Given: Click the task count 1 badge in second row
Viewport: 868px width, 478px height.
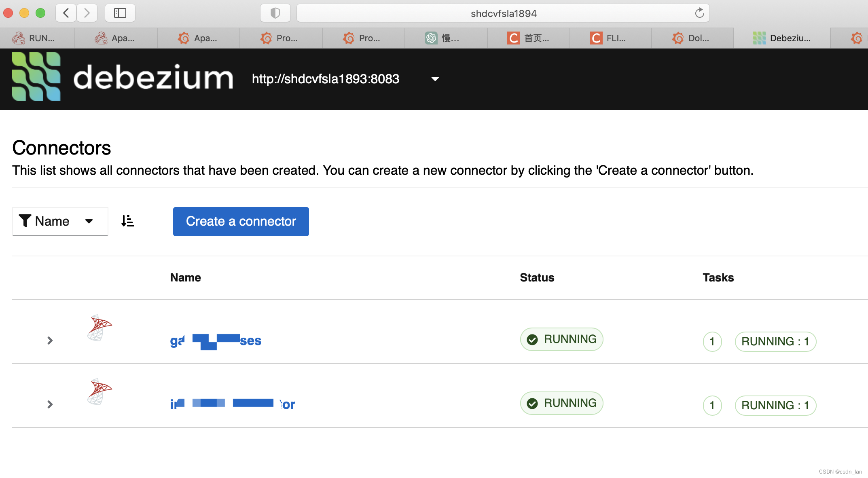Looking at the screenshot, I should coord(712,406).
